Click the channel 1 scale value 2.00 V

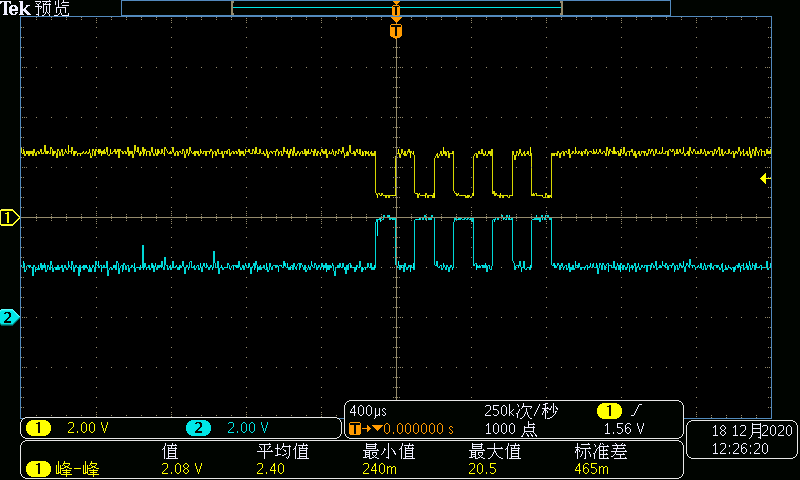pyautogui.click(x=88, y=428)
